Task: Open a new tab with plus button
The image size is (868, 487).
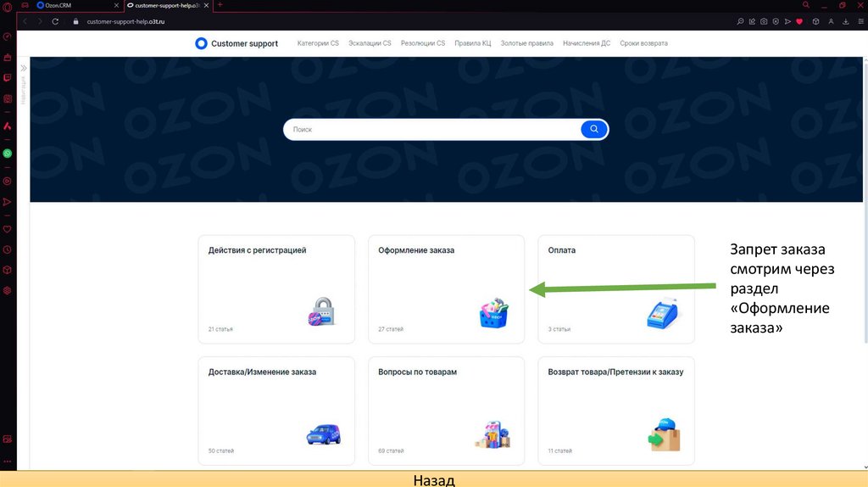Action: [x=220, y=5]
